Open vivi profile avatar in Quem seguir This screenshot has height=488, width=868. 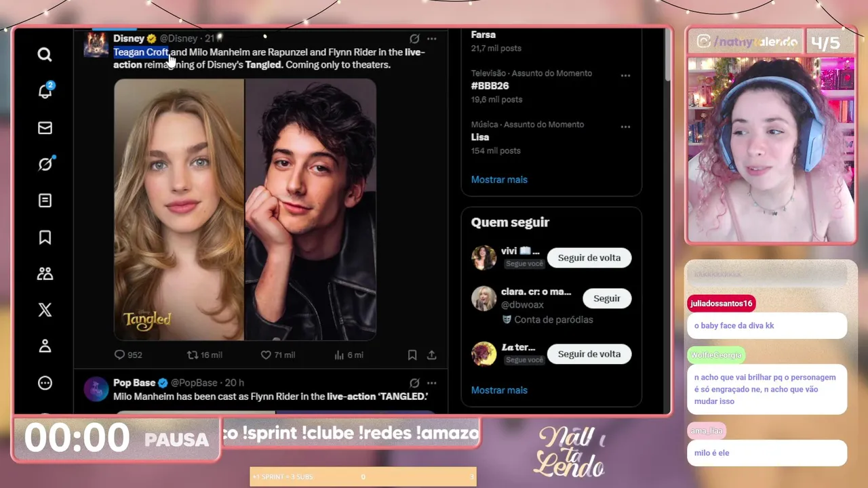(484, 258)
